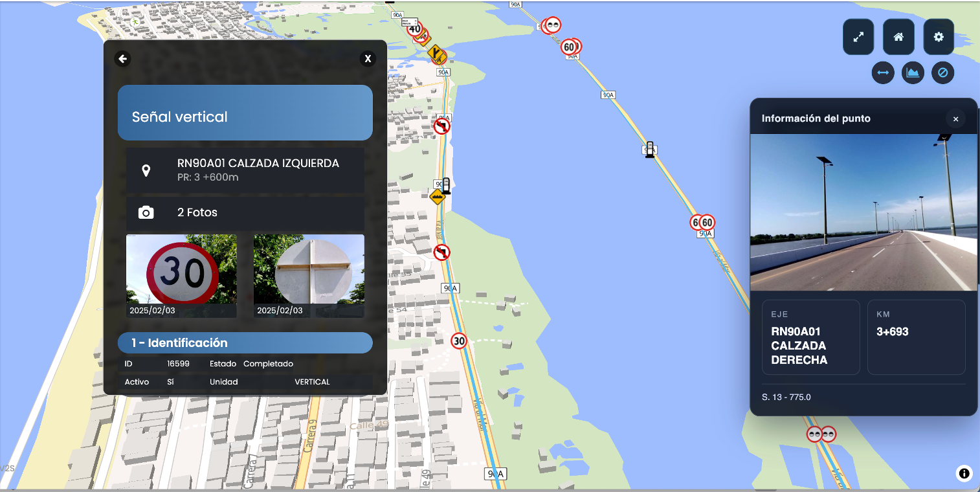This screenshot has height=492, width=980.
Task: Click the back arrow in sign panel
Action: coord(122,59)
